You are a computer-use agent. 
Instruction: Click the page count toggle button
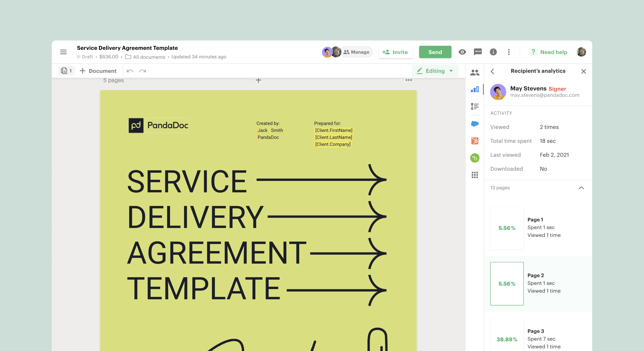click(x=66, y=71)
